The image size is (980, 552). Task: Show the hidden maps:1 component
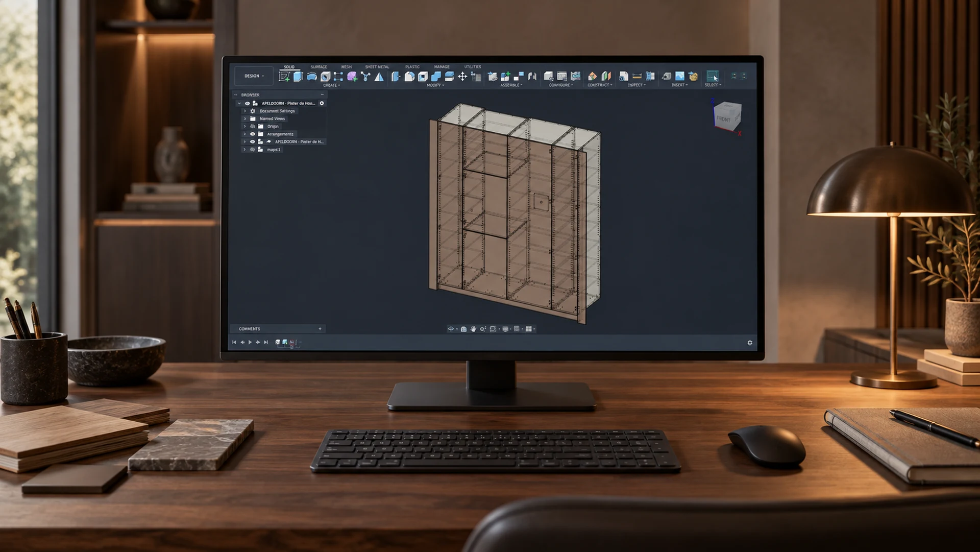coord(252,150)
